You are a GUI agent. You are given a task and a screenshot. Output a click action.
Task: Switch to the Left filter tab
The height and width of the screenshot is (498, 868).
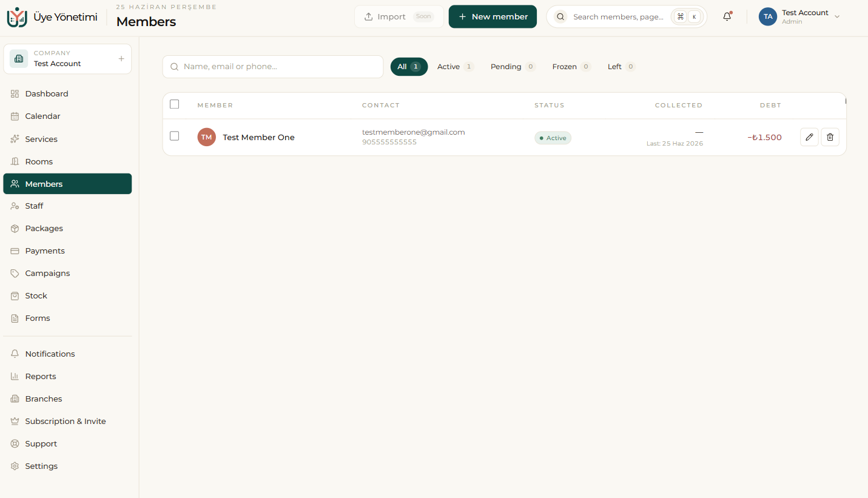(621, 67)
